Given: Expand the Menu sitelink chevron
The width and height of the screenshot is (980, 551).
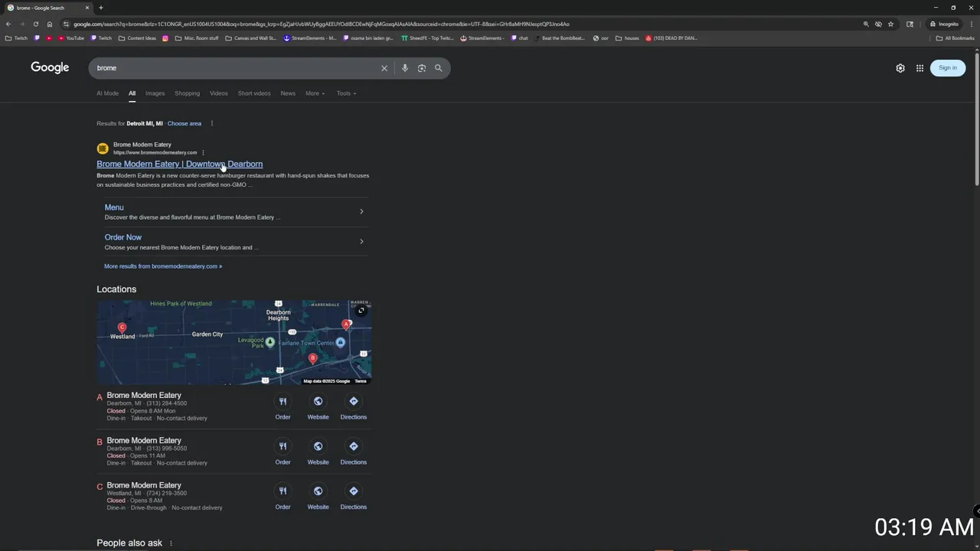Looking at the screenshot, I should [x=361, y=211].
